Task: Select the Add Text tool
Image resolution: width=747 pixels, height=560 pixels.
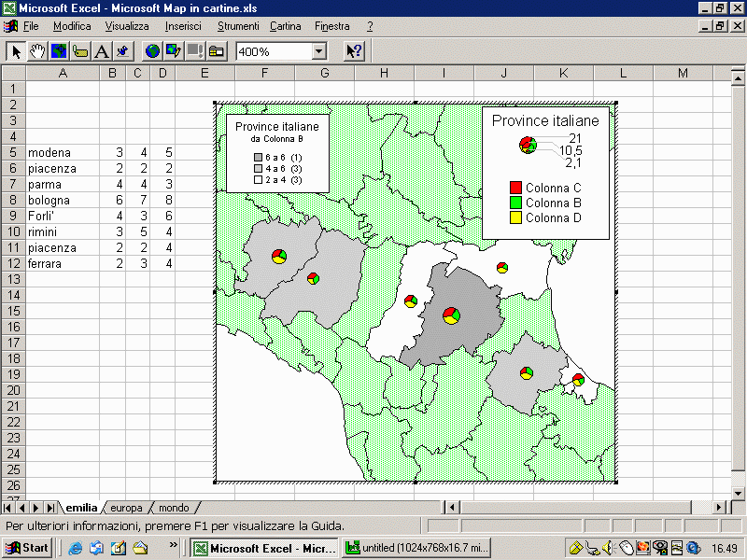Action: [102, 51]
